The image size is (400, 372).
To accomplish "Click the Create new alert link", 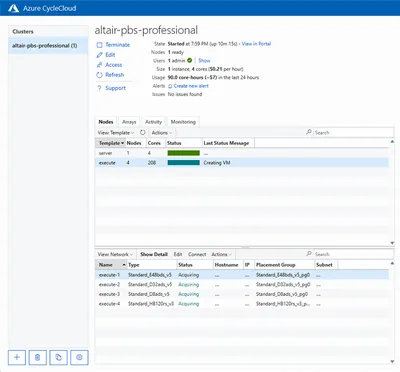I will (x=191, y=86).
